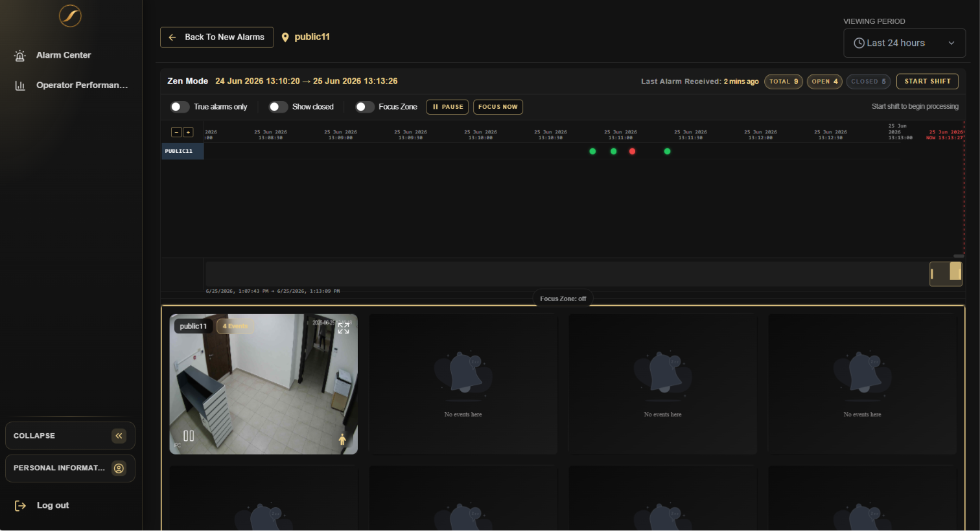The height and width of the screenshot is (531, 980).
Task: Open the Viewing Period dropdown
Action: (x=904, y=43)
